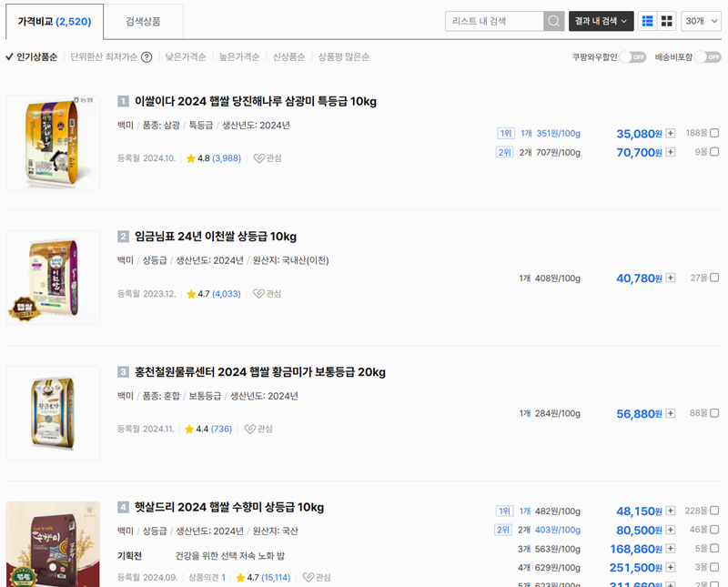Sort by 낮은가격순
This screenshot has width=728, height=587.
186,57
